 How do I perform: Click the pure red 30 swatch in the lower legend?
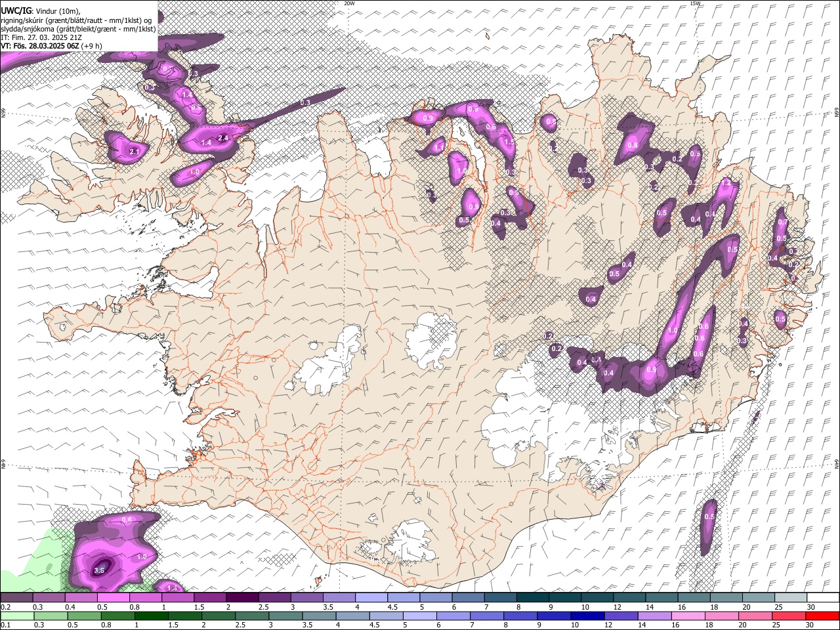click(x=822, y=616)
